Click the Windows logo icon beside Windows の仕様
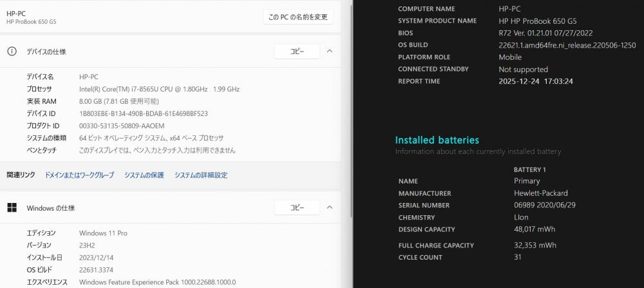The image size is (644, 288). pyautogui.click(x=12, y=208)
